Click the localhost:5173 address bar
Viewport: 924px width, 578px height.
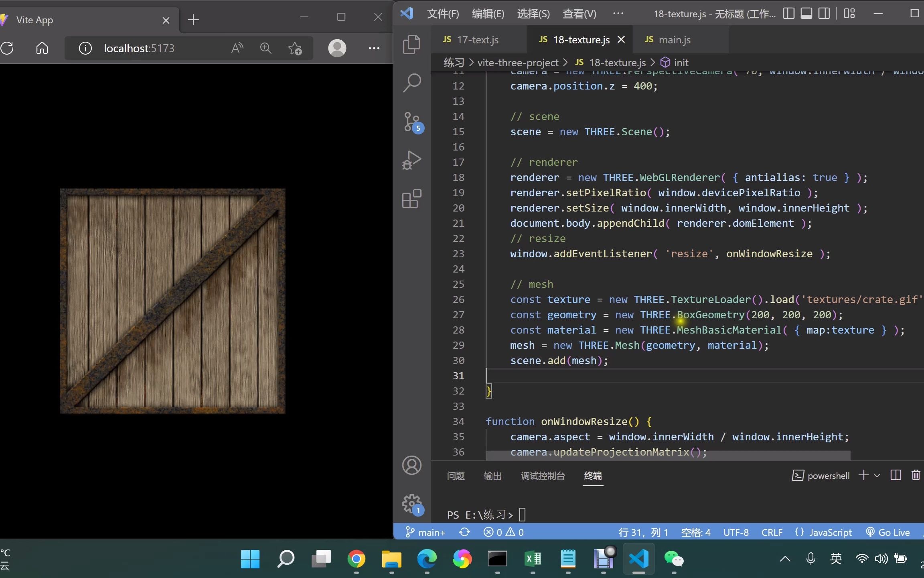[x=139, y=48]
